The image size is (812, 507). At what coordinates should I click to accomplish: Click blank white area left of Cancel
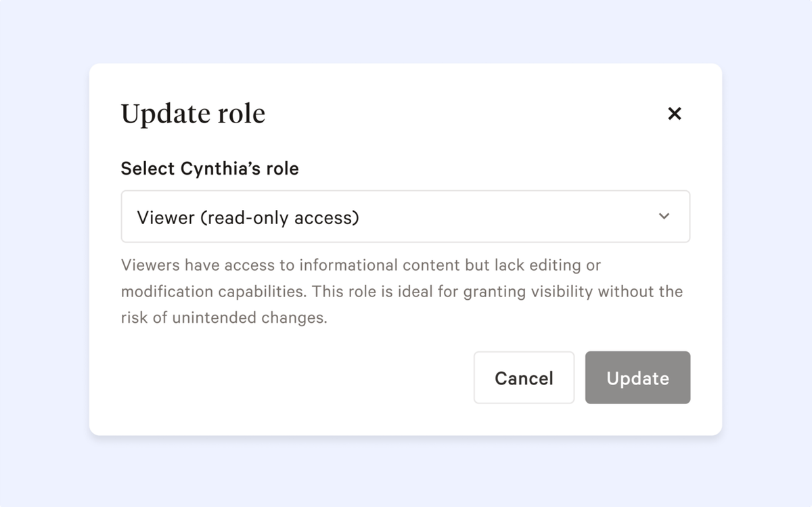pyautogui.click(x=291, y=378)
